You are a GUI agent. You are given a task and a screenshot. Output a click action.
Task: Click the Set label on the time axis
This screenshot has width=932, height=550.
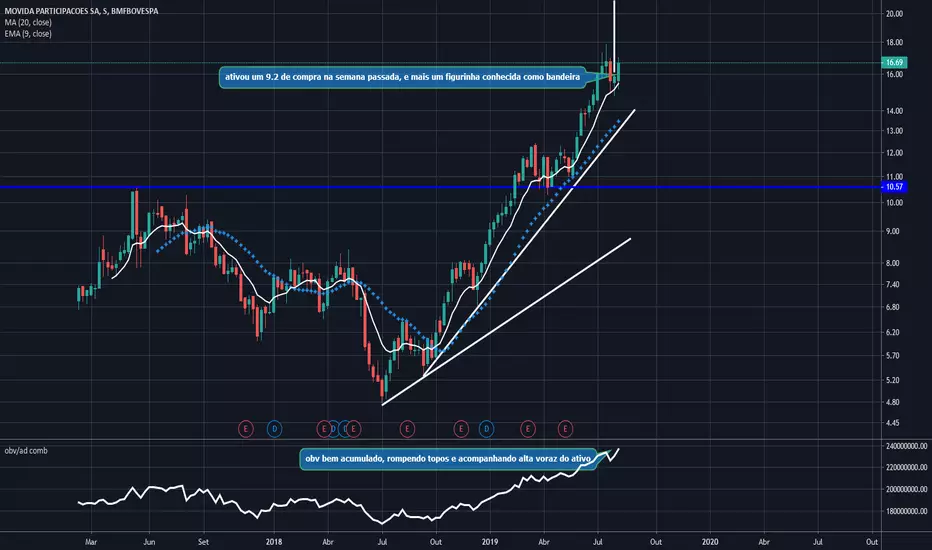203,542
